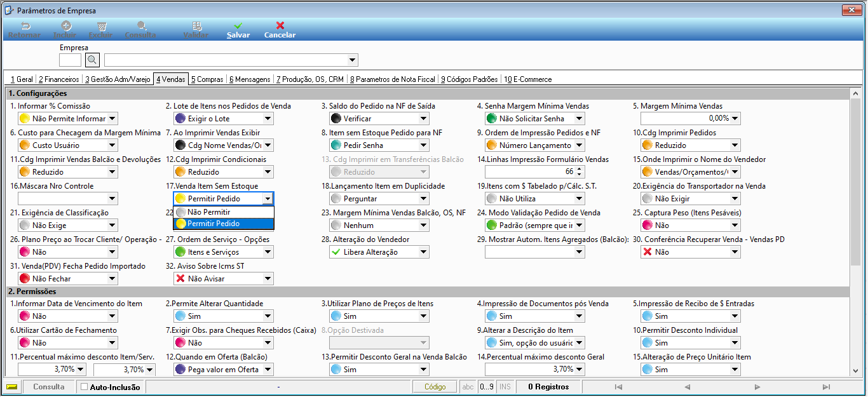Toggle the Auto-Inclusão checkbox

pyautogui.click(x=85, y=387)
